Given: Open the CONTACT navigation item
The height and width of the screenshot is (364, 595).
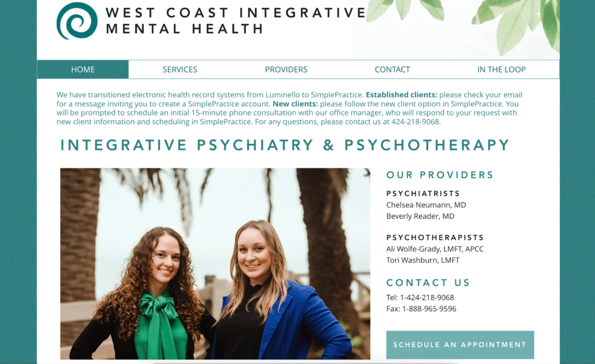Looking at the screenshot, I should click(x=392, y=70).
